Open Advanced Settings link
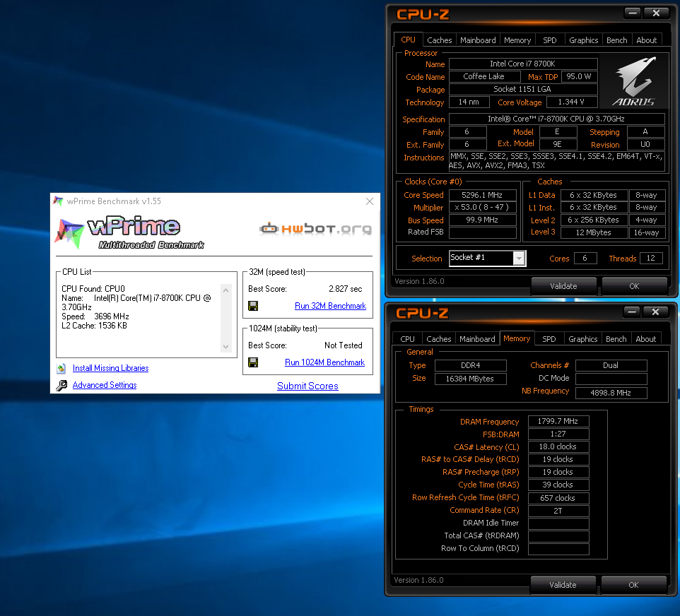This screenshot has width=680, height=616. coord(105,385)
